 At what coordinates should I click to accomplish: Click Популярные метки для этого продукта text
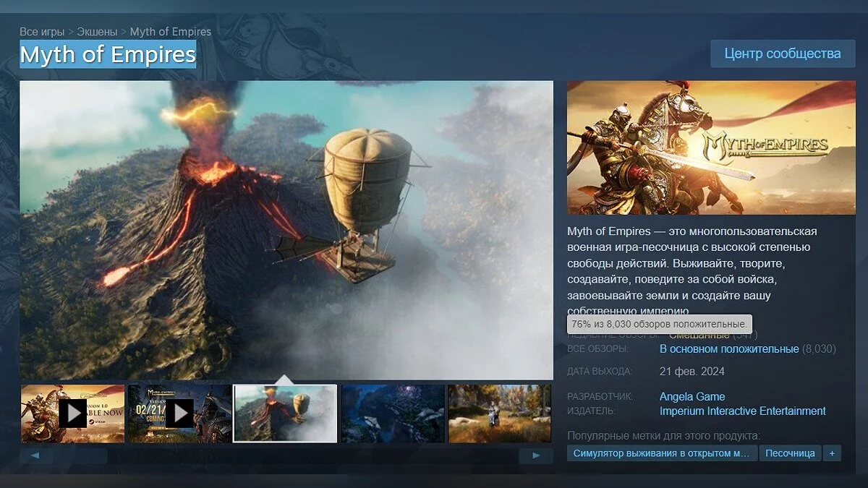[x=663, y=436]
